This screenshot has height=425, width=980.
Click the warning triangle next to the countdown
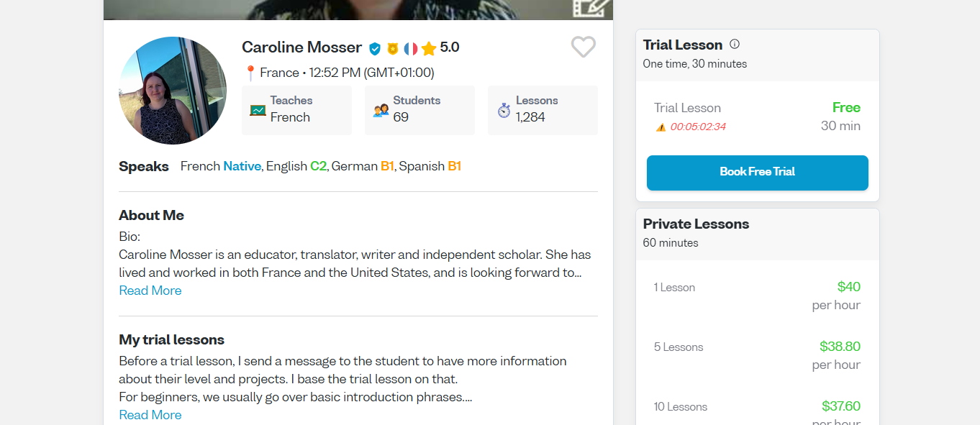[662, 125]
